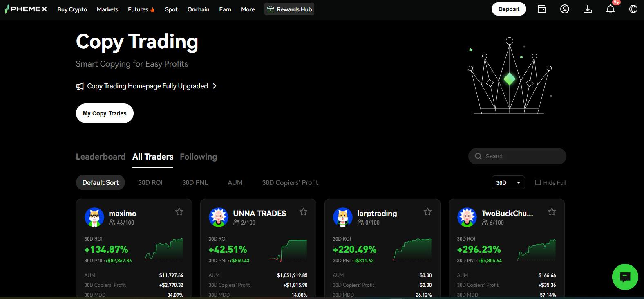Open the wallet icon in header

point(542,9)
